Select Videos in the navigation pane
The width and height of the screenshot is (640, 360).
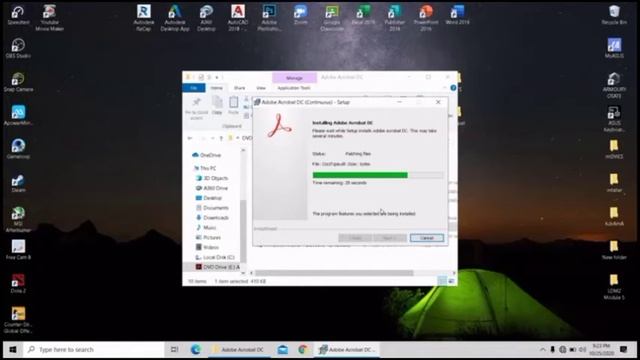pos(207,247)
